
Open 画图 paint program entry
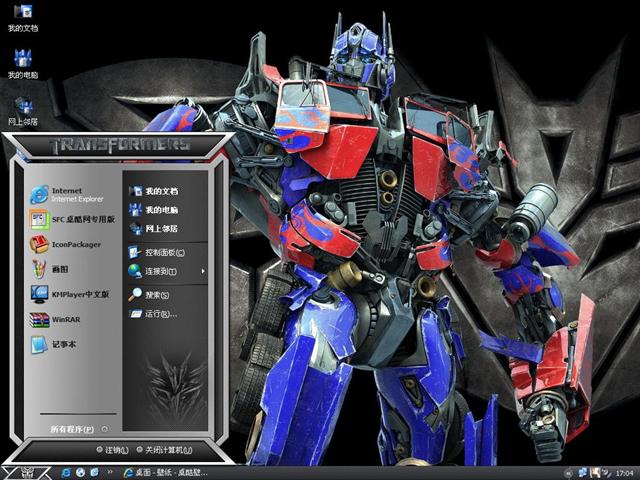(x=50, y=269)
